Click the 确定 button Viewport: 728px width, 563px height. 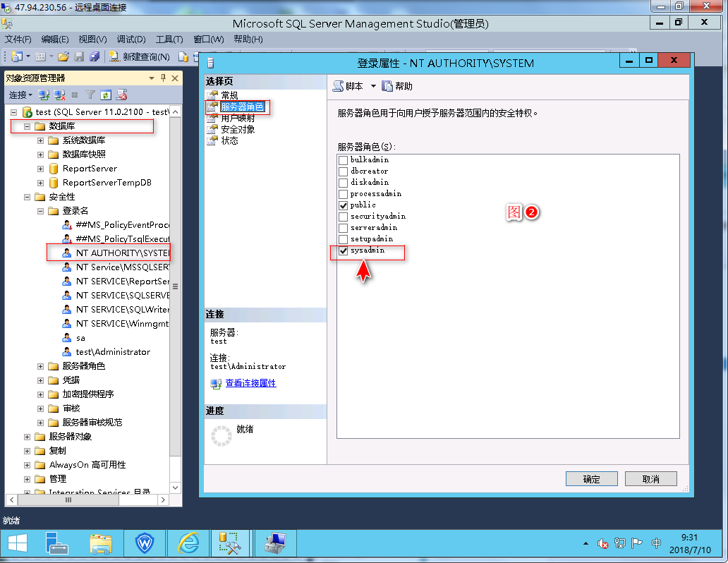pyautogui.click(x=591, y=479)
